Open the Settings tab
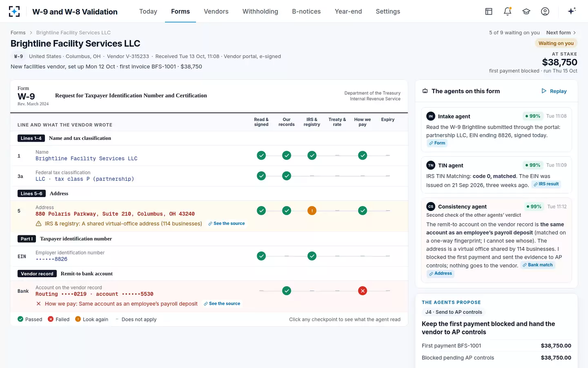Viewport: 588px width, 368px height. (x=388, y=11)
